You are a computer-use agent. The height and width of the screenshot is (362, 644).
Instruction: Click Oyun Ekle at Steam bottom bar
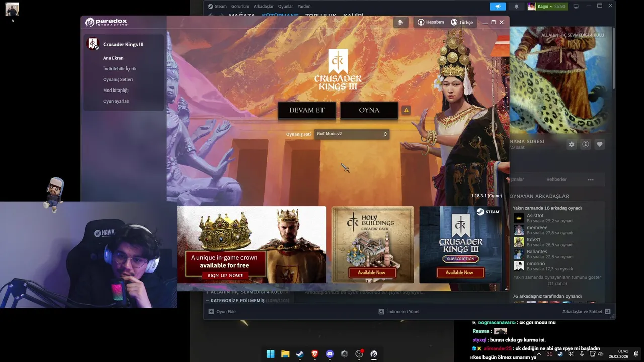(x=222, y=311)
